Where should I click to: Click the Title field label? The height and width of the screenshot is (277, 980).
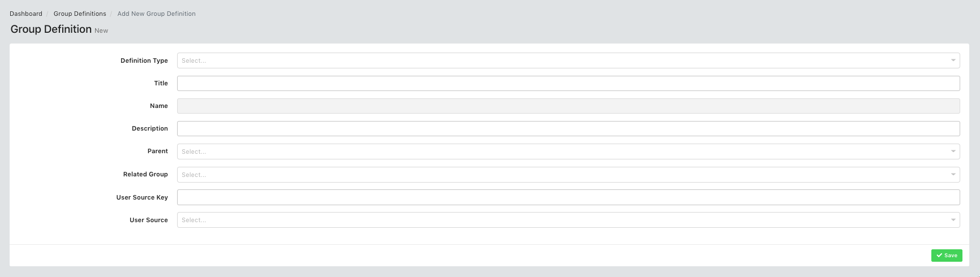pyautogui.click(x=161, y=83)
